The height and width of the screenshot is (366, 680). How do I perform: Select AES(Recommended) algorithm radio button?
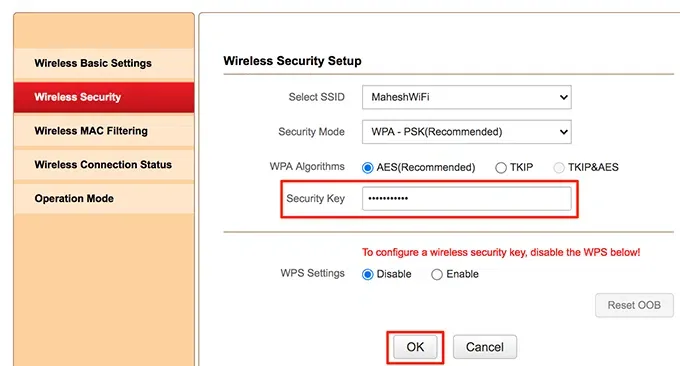click(367, 168)
